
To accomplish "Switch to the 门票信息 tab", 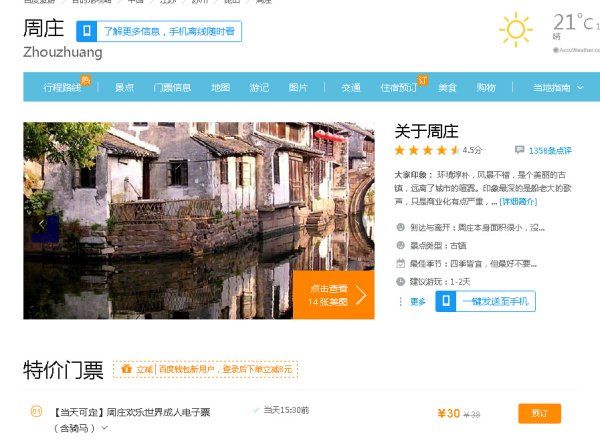I will click(x=172, y=88).
